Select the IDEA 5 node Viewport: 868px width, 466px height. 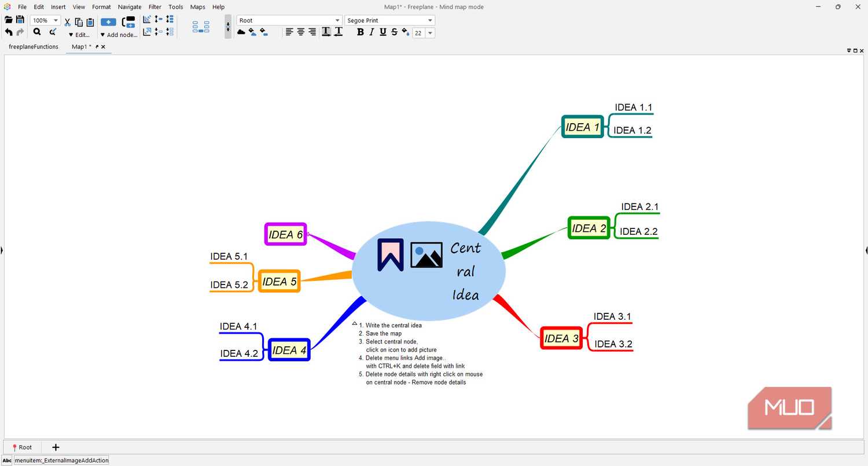tap(279, 281)
